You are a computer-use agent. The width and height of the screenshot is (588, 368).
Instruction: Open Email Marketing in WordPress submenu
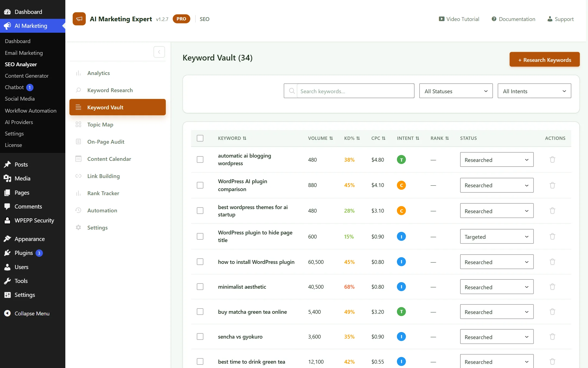pos(24,53)
